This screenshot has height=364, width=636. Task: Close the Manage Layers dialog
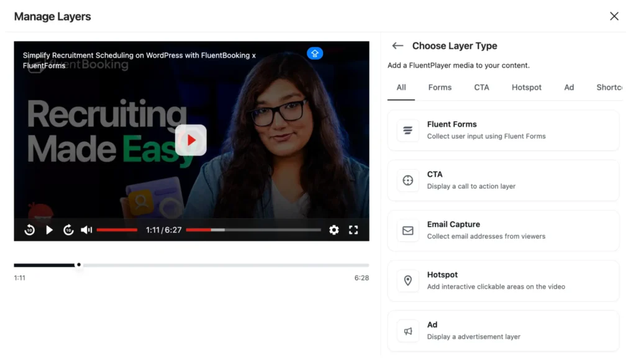614,16
